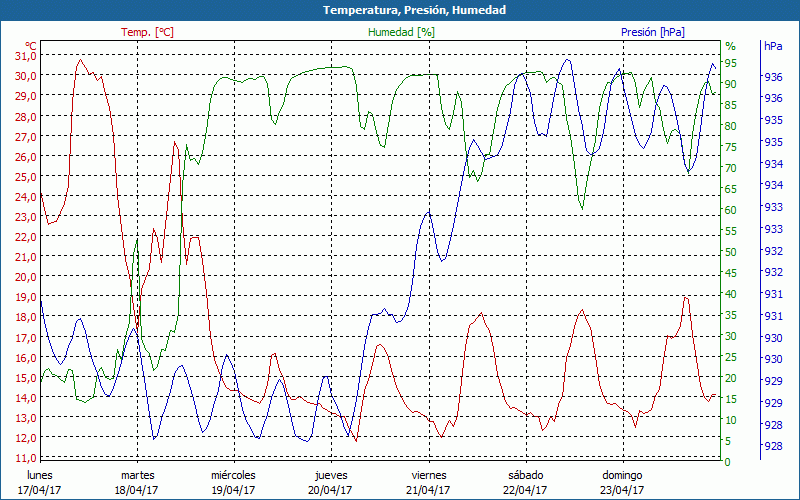Click the blue hPa unit label

(773, 46)
